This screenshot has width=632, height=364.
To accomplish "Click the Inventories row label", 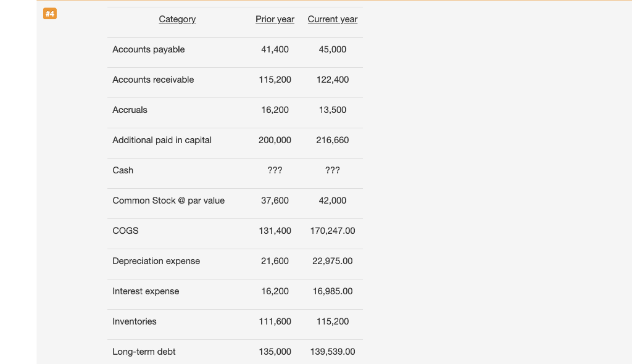I will pos(135,321).
